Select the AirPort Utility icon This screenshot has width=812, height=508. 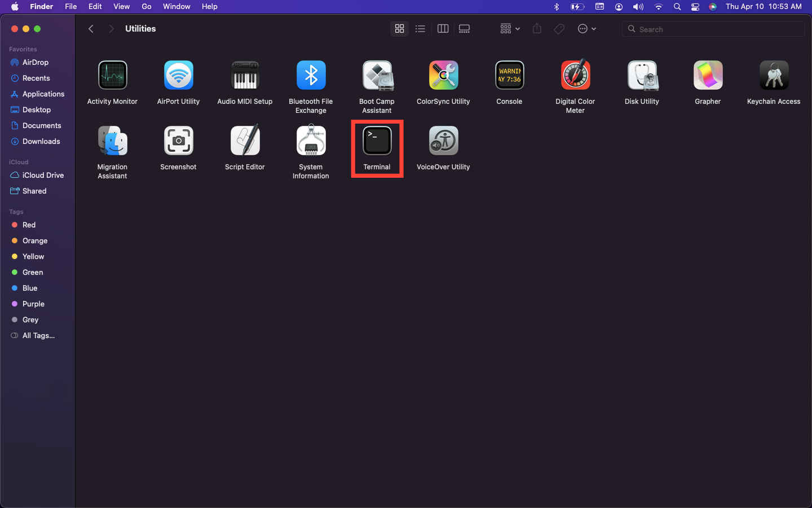pyautogui.click(x=178, y=76)
